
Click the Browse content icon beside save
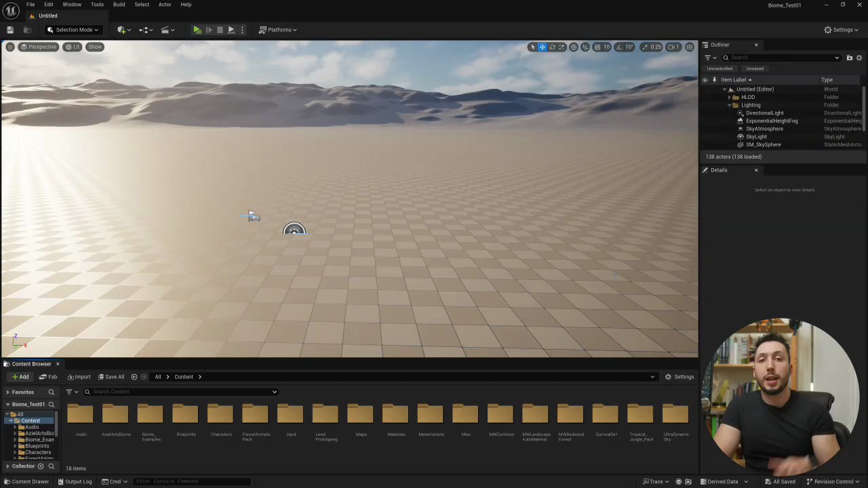(x=27, y=30)
